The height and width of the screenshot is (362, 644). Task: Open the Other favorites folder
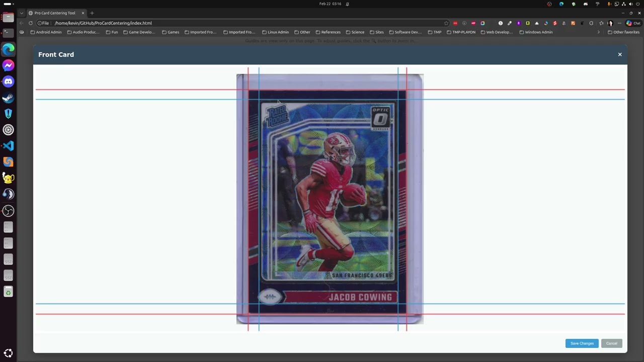pos(623,32)
